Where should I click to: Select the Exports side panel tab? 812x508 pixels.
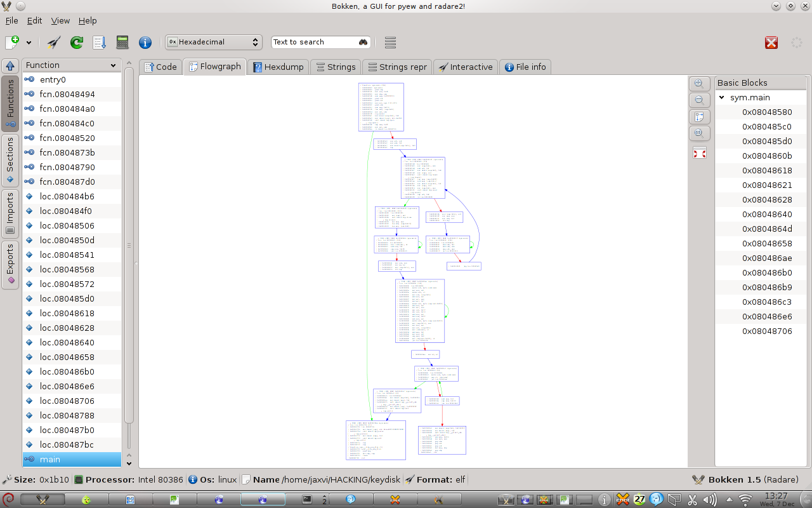point(10,265)
